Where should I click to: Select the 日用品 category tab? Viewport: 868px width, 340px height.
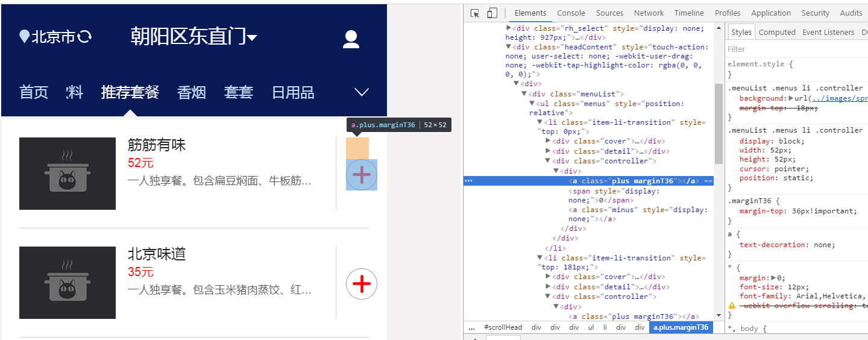pos(293,92)
